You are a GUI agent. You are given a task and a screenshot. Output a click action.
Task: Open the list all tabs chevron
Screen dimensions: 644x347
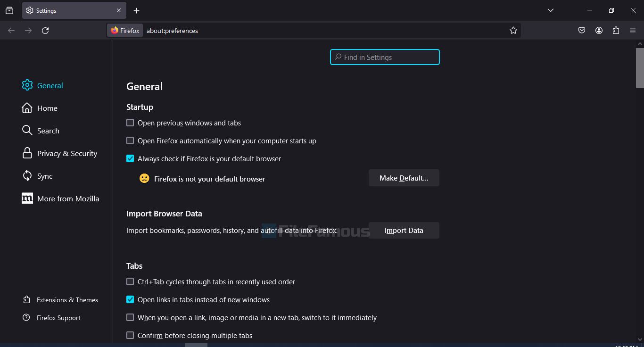(550, 10)
